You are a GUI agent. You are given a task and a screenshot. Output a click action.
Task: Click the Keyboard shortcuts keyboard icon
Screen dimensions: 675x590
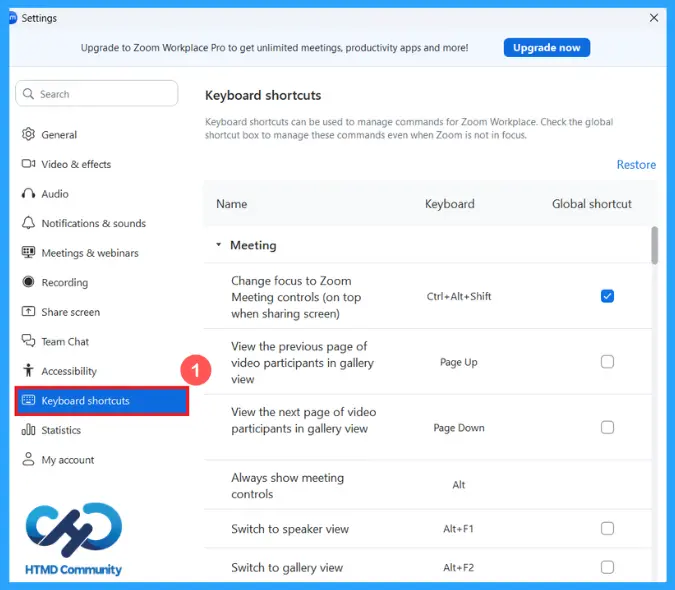click(x=28, y=400)
